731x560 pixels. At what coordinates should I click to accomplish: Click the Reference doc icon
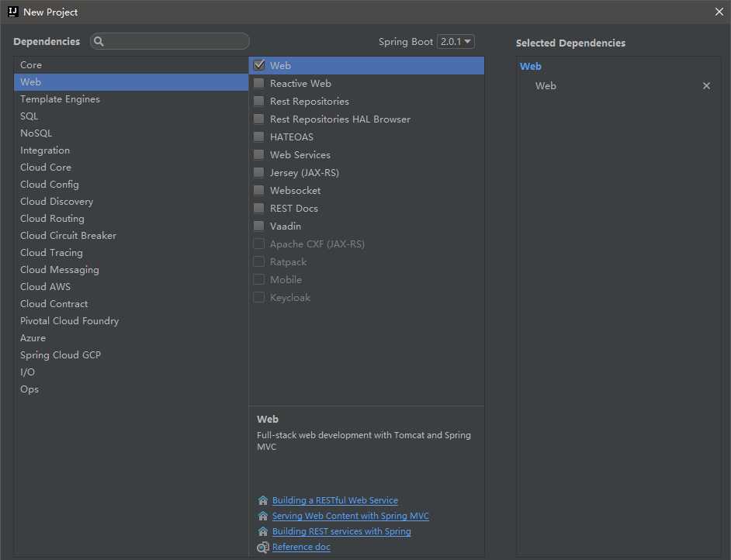263,547
